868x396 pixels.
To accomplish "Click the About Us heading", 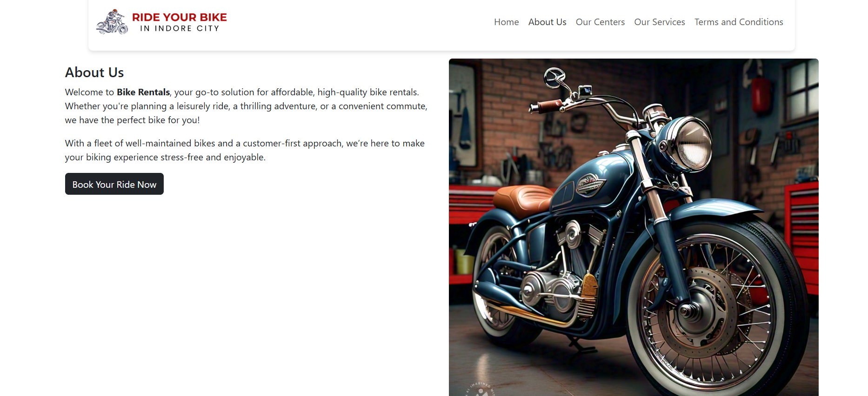I will (94, 73).
